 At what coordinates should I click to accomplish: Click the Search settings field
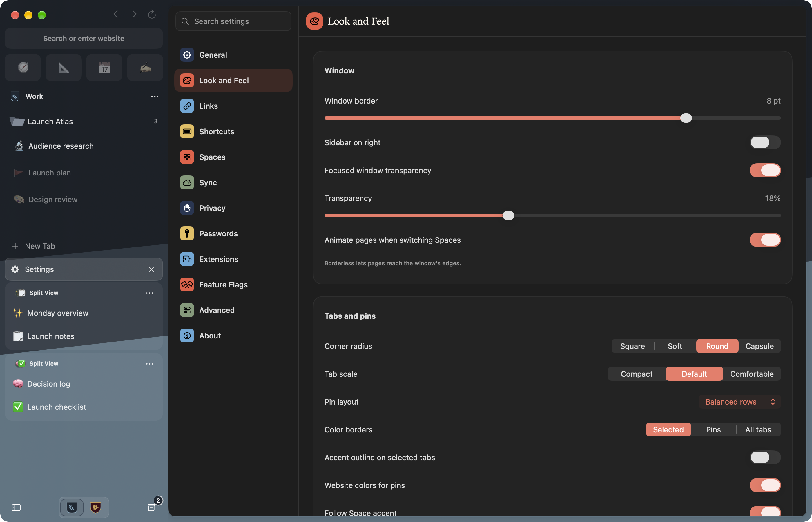point(233,21)
